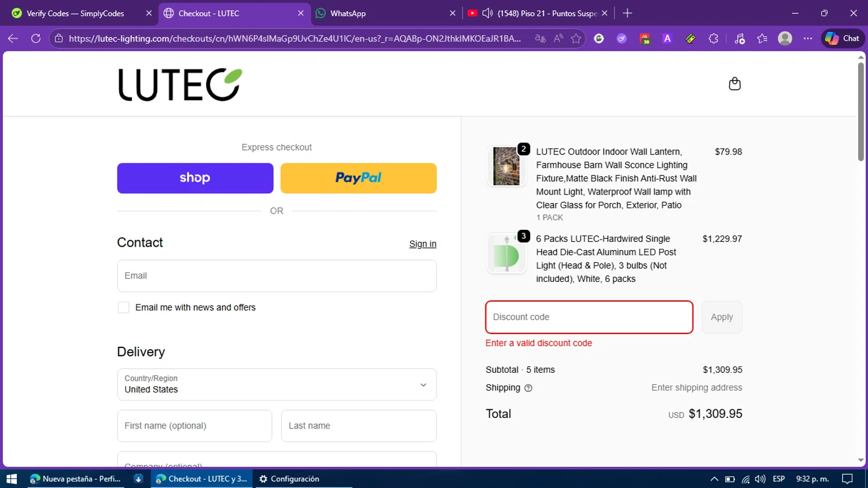The image size is (868, 488).
Task: Open the notification center icon
Action: pos(847,479)
